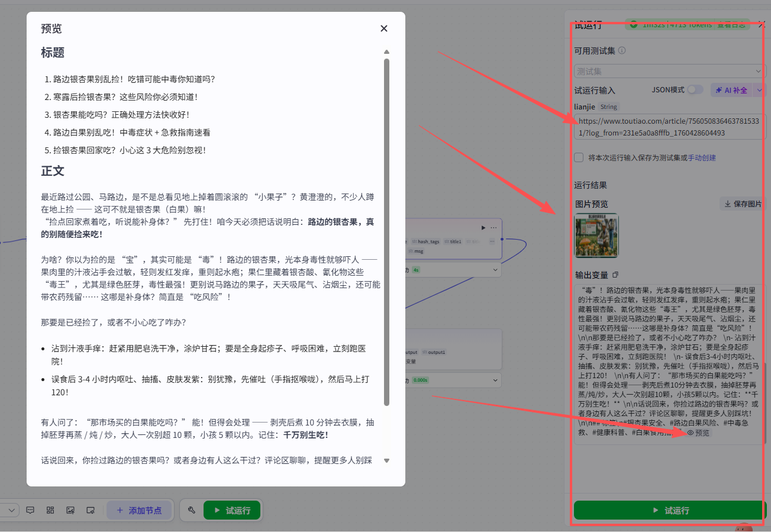Image resolution: width=771 pixels, height=532 pixels.
Task: Run the node with its play icon
Action: (x=483, y=227)
